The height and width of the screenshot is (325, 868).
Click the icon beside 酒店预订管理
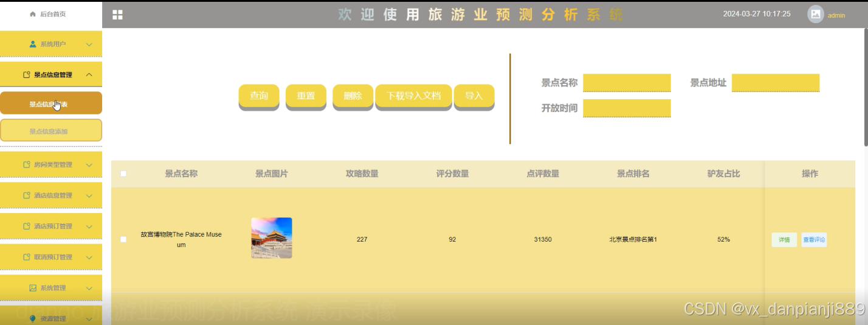tap(26, 226)
